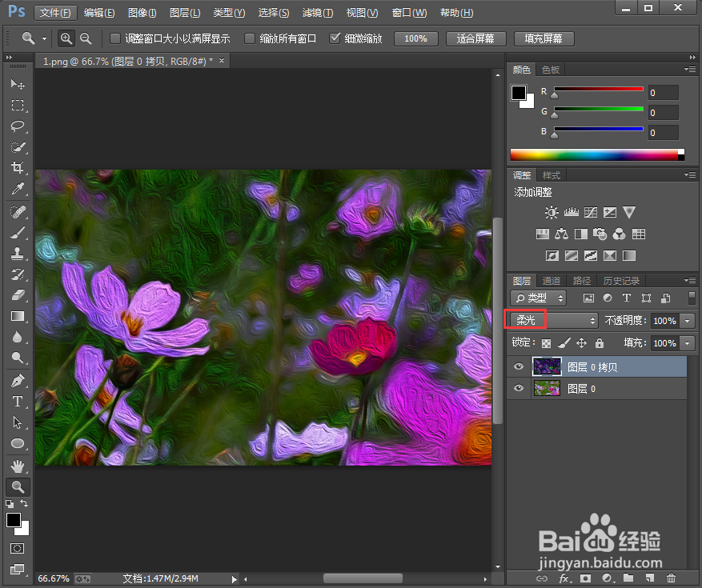702x588 pixels.
Task: Add a Vibrance adjustment triangle icon
Action: (x=629, y=212)
